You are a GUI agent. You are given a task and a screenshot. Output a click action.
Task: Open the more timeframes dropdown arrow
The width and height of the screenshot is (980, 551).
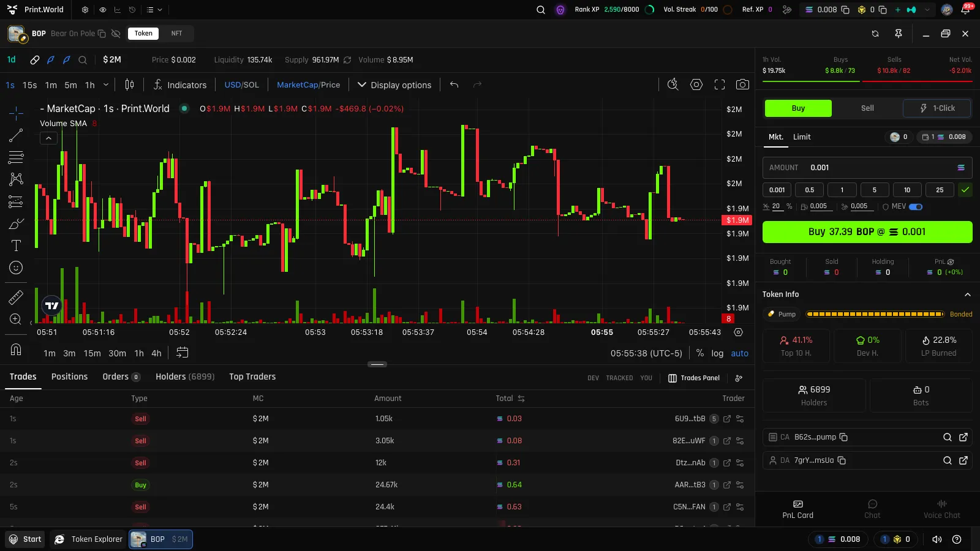(x=106, y=84)
